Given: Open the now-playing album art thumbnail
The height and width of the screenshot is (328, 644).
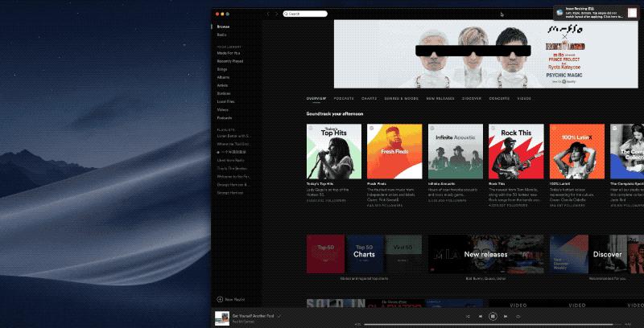Looking at the screenshot, I should coord(221,318).
